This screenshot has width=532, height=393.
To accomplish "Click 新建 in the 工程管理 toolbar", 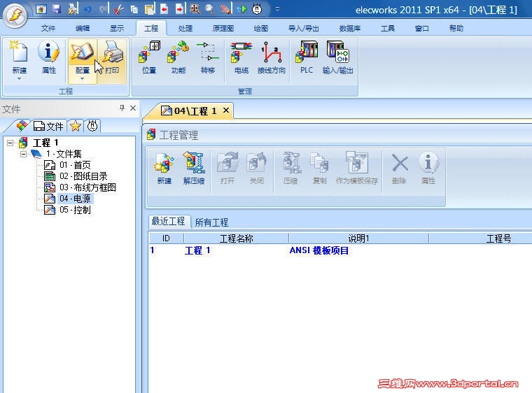I will 164,169.
